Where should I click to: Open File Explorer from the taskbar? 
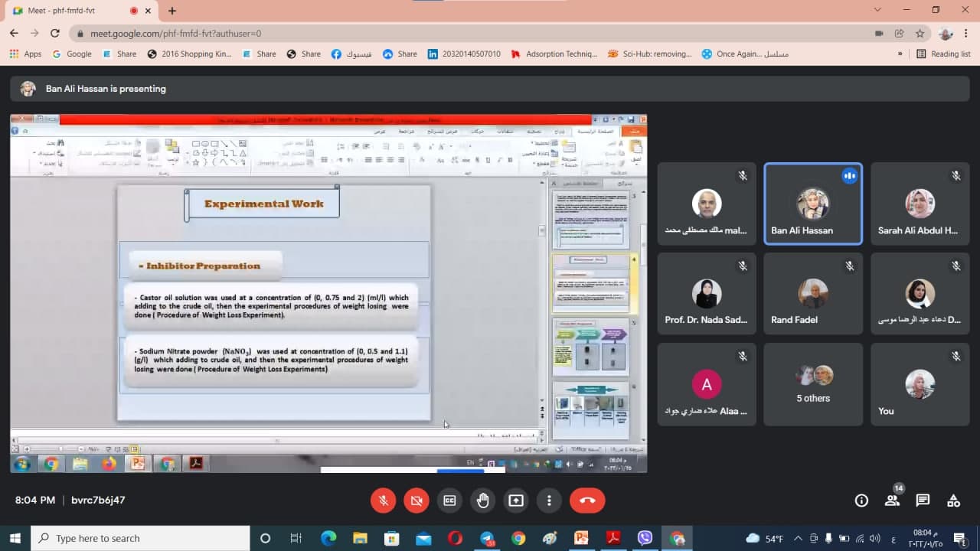[x=360, y=538]
